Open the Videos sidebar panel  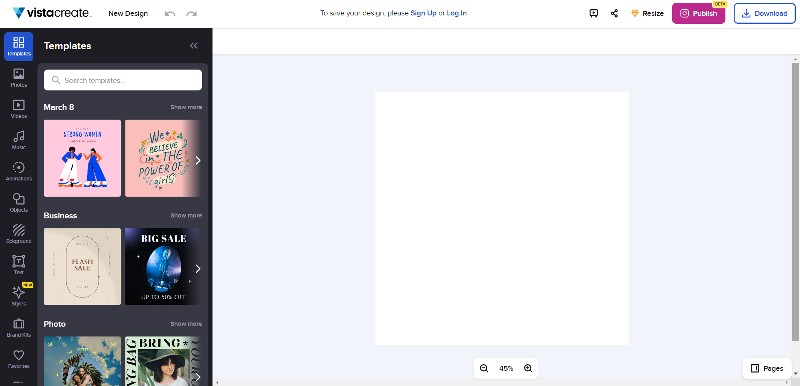pyautogui.click(x=18, y=109)
